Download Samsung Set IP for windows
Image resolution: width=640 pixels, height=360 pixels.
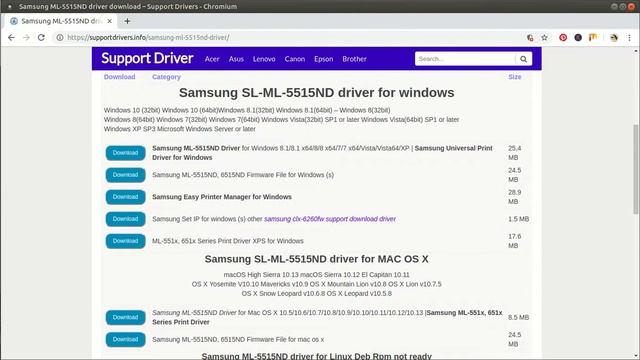(x=125, y=219)
